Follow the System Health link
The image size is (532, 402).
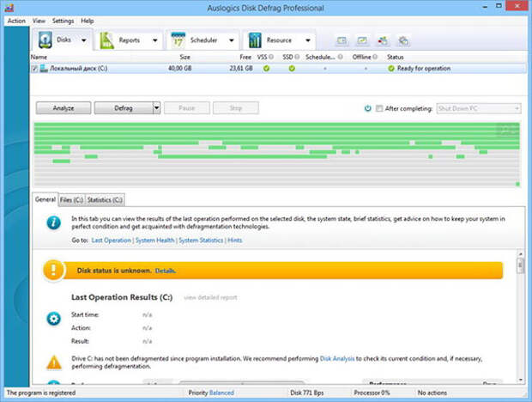pos(154,240)
